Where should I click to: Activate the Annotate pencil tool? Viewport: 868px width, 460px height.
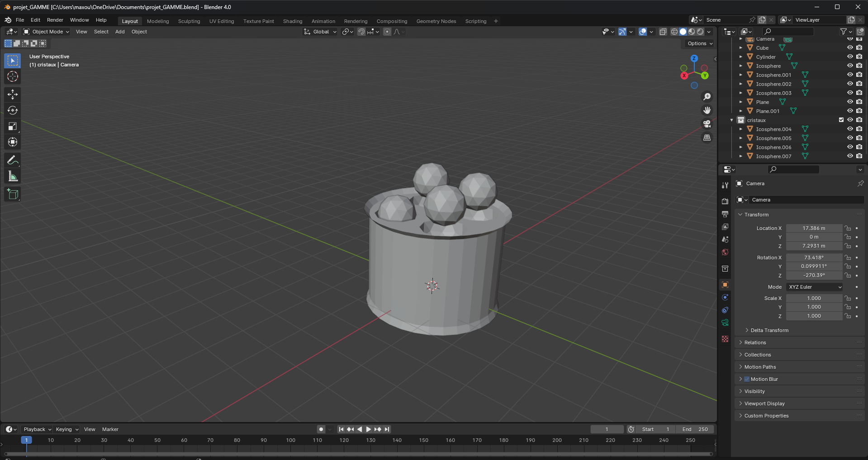[x=13, y=160]
